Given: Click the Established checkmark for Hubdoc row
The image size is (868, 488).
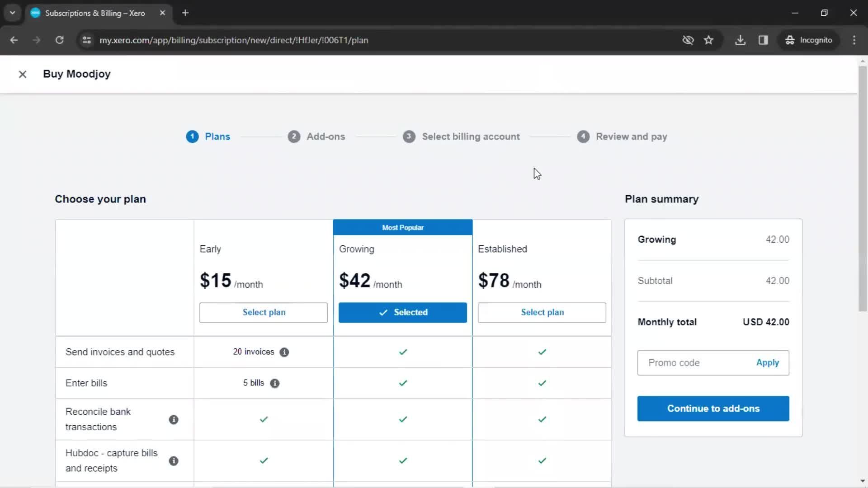Looking at the screenshot, I should (x=542, y=461).
